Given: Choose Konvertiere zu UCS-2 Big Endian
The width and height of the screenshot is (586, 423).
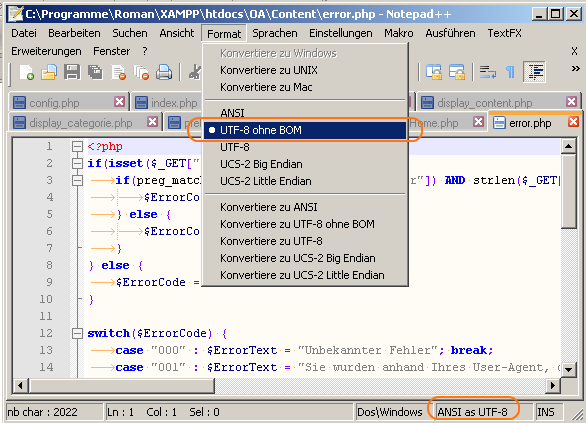Looking at the screenshot, I should pyautogui.click(x=305, y=258).
